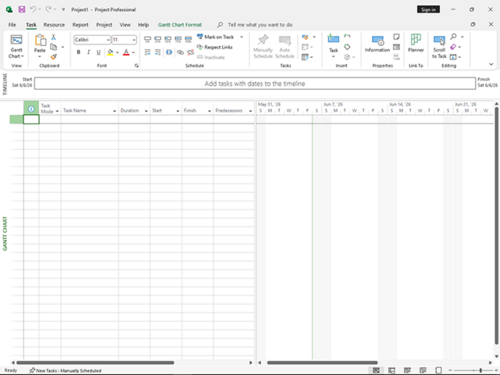Click the Help tab
Viewport: 500px width, 375px height.
click(143, 25)
